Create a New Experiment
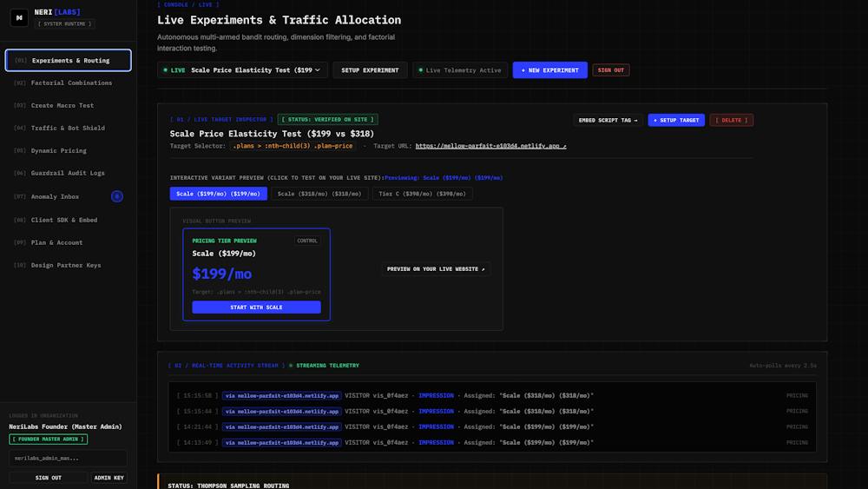Screen dimensions: 868x489 click(549, 70)
